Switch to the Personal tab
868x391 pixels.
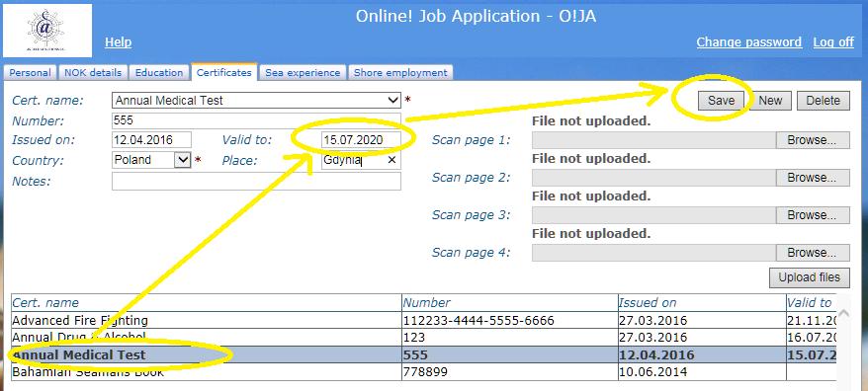(30, 72)
